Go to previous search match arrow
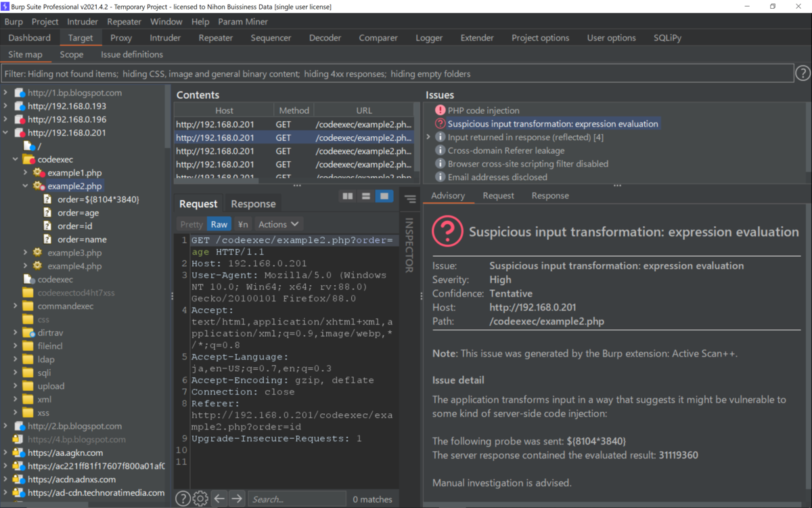Screen dimensions: 812x508 [219, 499]
